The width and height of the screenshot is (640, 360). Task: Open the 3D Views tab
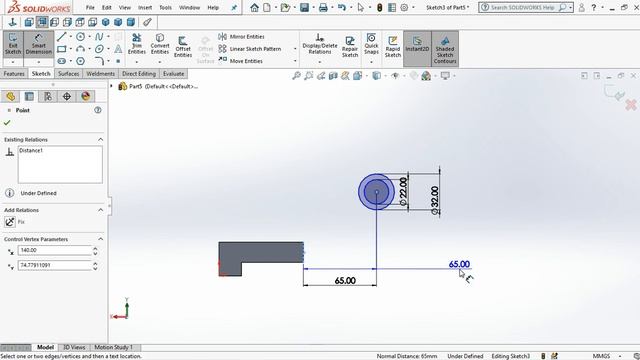click(74, 347)
